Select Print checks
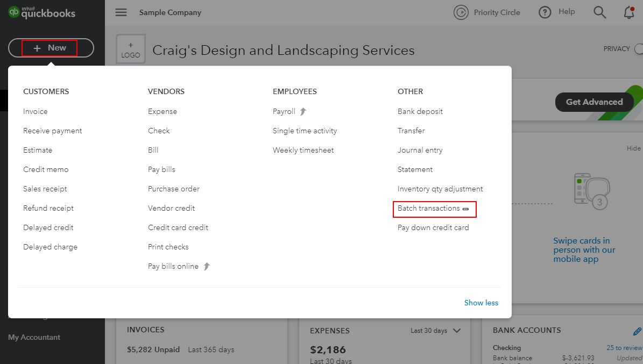 point(168,247)
